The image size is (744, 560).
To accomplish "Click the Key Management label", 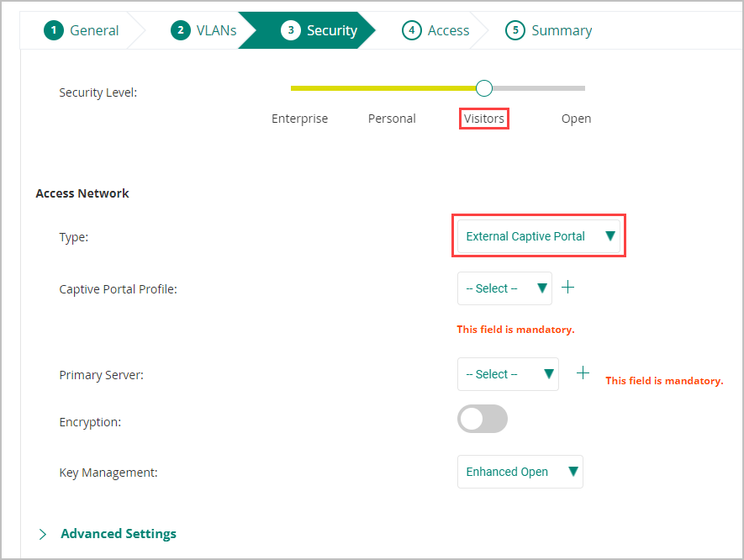I will tap(108, 473).
